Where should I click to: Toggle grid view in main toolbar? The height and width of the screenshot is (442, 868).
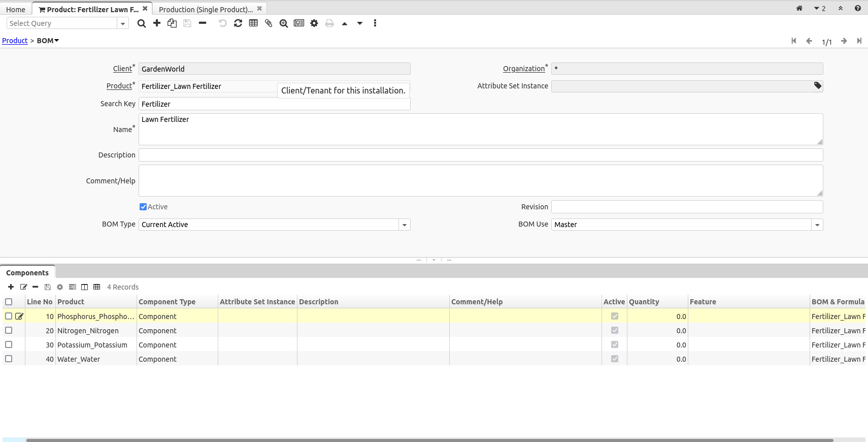[253, 23]
